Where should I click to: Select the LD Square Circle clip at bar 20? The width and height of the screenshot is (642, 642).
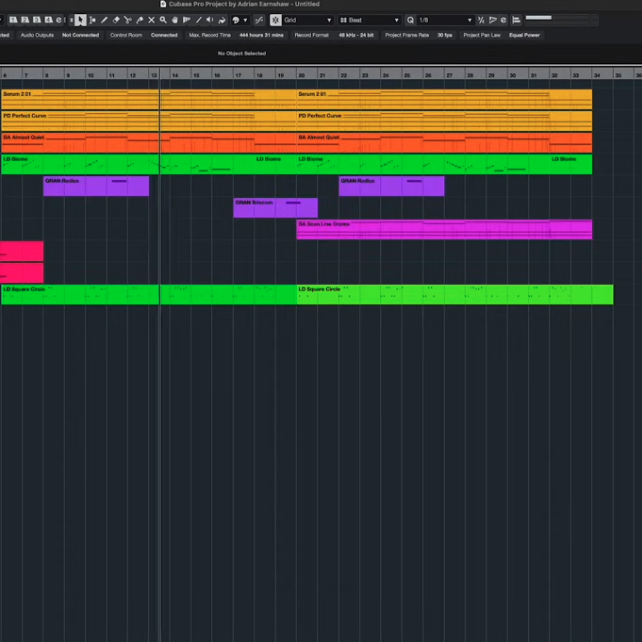[x=455, y=294]
